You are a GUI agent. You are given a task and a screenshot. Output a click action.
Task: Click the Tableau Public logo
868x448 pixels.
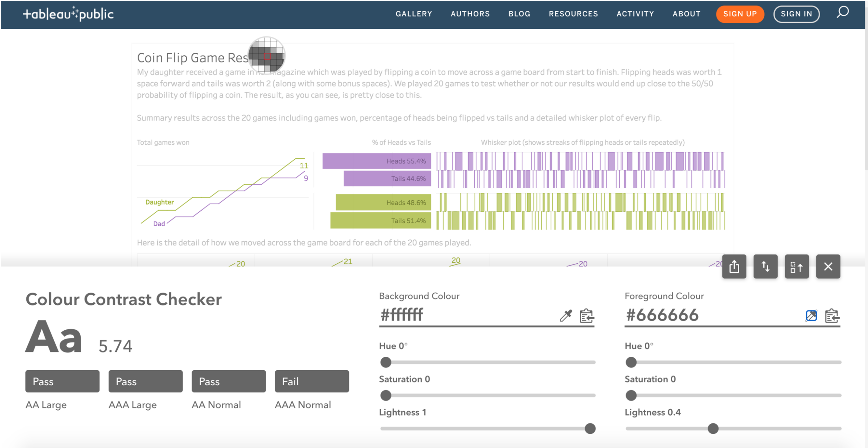click(x=68, y=14)
